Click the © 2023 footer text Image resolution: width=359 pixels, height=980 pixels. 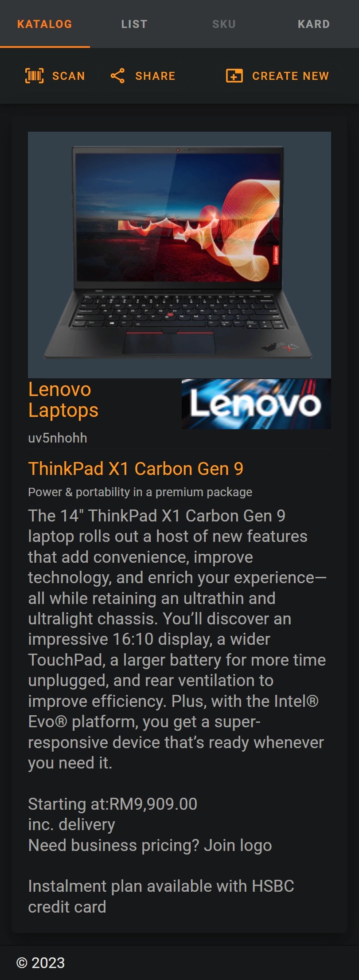tap(40, 963)
